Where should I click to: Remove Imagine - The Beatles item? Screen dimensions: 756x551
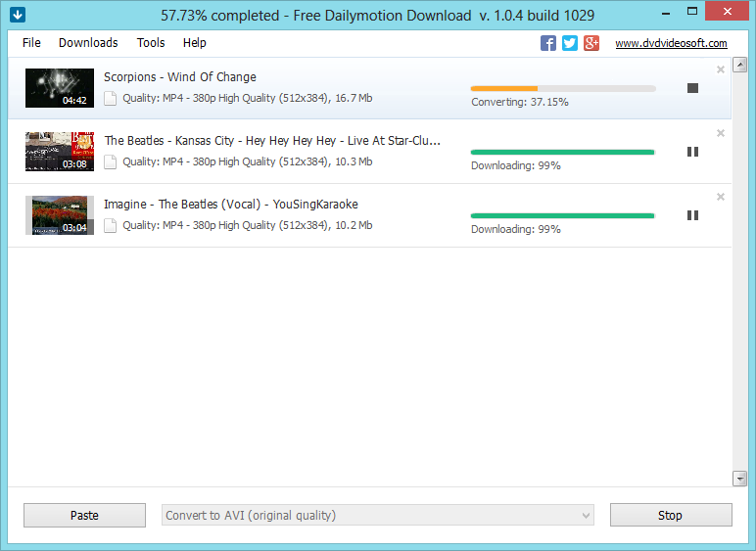point(721,197)
